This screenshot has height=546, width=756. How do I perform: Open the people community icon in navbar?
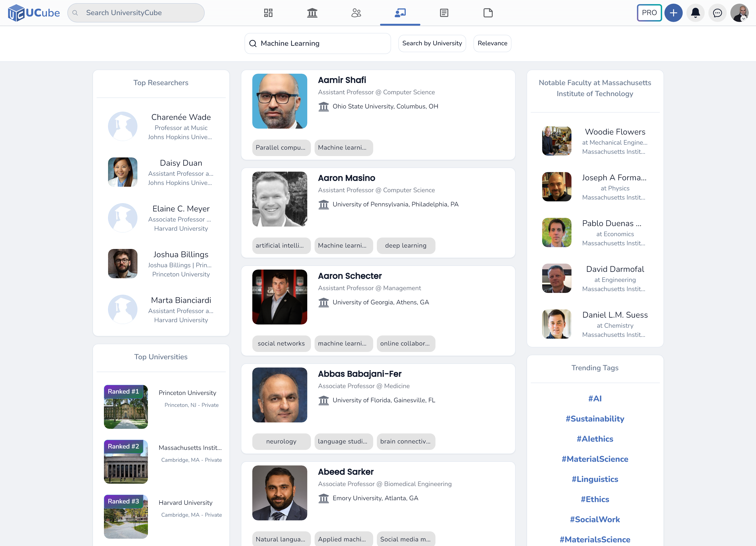(x=356, y=13)
